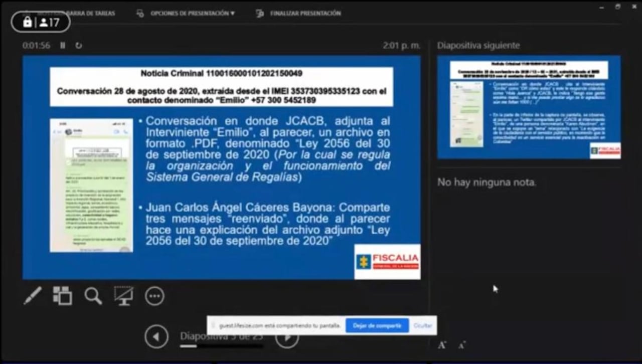642x364 pixels.
Task: Open more slideshow options via ellipsis icon
Action: pos(154,296)
